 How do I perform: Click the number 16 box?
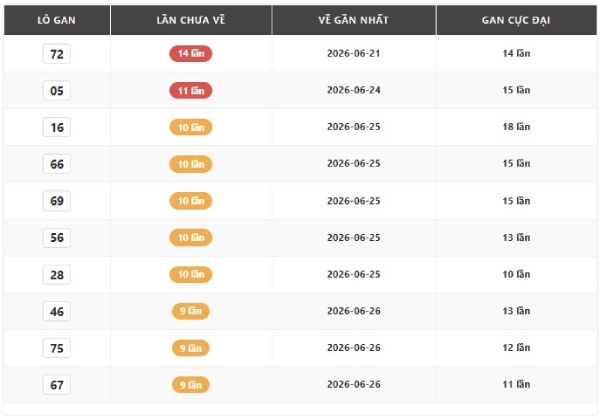[57, 127]
